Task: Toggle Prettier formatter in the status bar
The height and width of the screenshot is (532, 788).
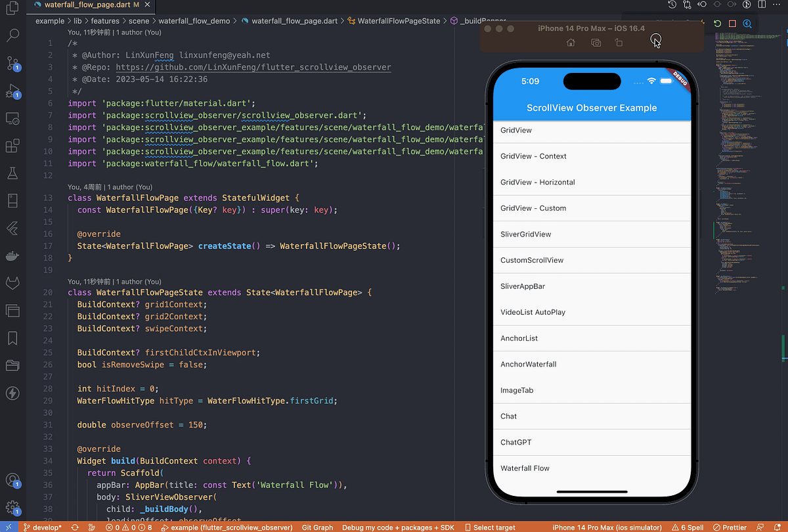Action: 731,527
